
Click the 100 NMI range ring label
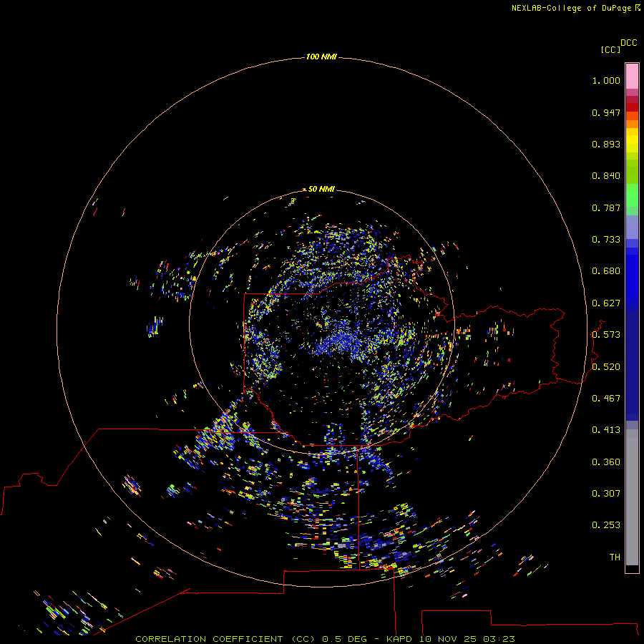321,57
